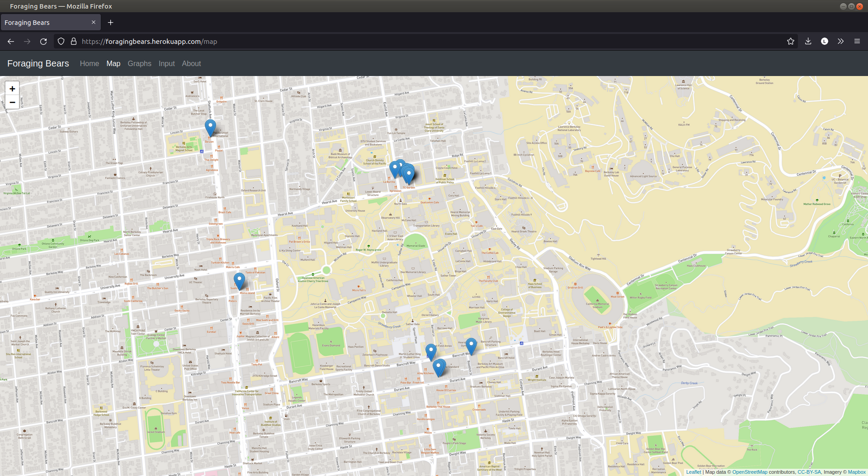Bookmark this page with the star icon
This screenshot has width=868, height=476.
pyautogui.click(x=790, y=41)
